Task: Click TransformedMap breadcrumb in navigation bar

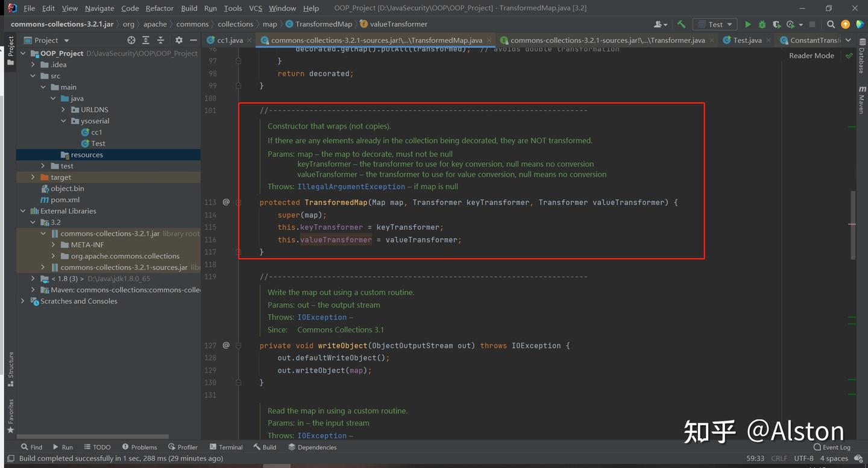Action: point(323,24)
